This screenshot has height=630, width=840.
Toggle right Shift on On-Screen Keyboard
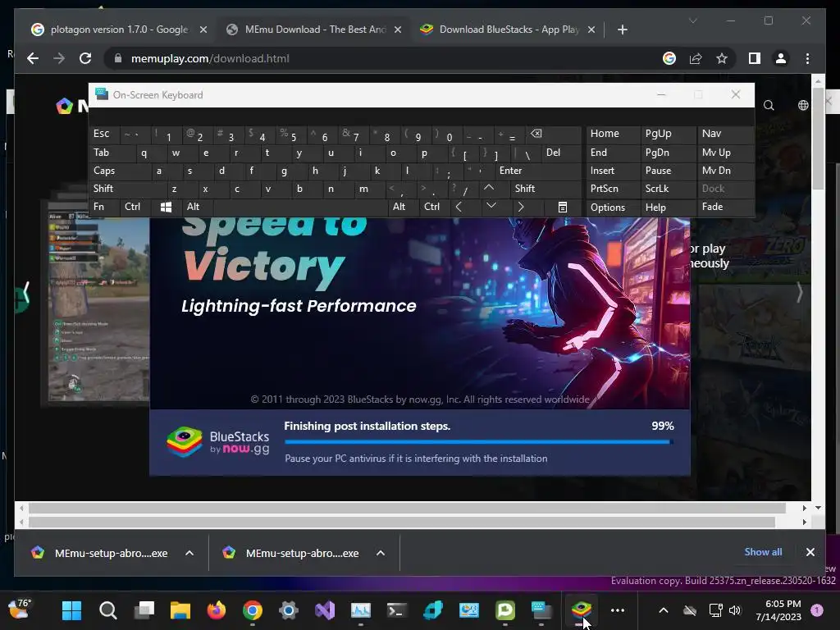(546, 189)
